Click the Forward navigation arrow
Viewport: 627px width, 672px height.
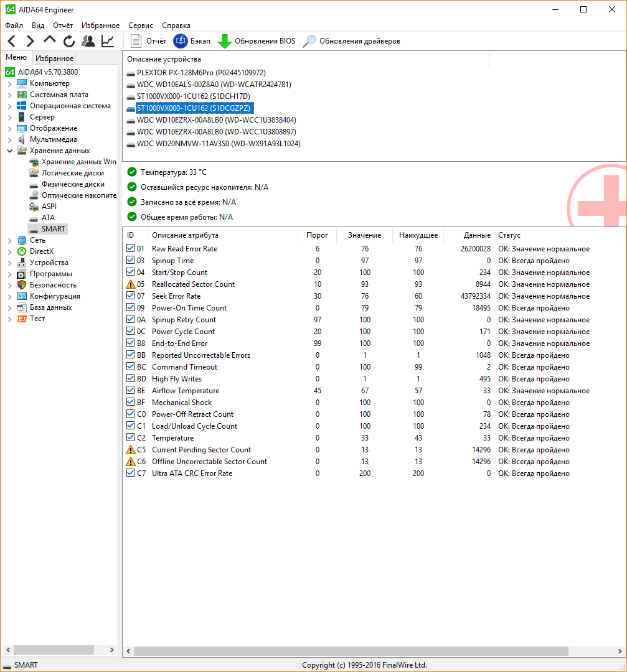[30, 41]
